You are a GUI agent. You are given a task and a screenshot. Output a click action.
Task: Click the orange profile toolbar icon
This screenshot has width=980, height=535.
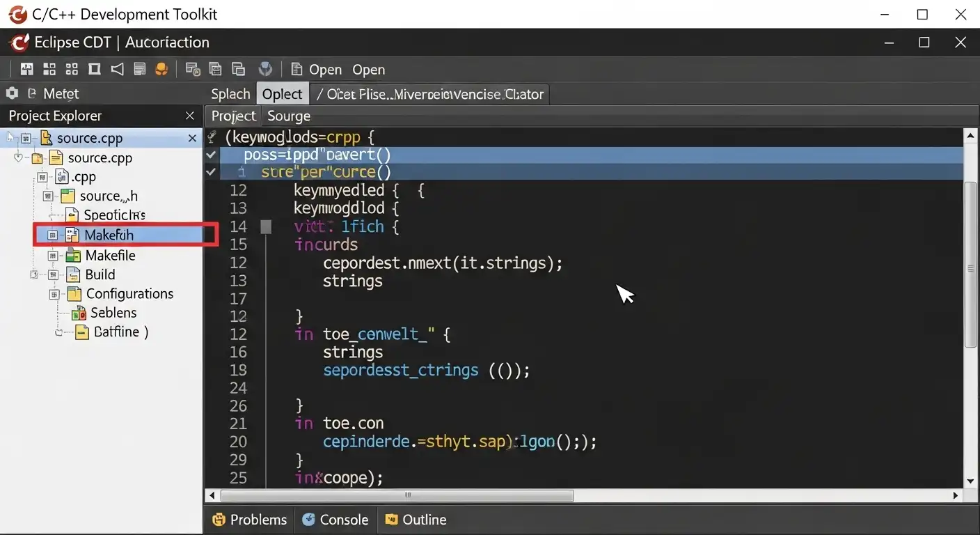coord(161,68)
